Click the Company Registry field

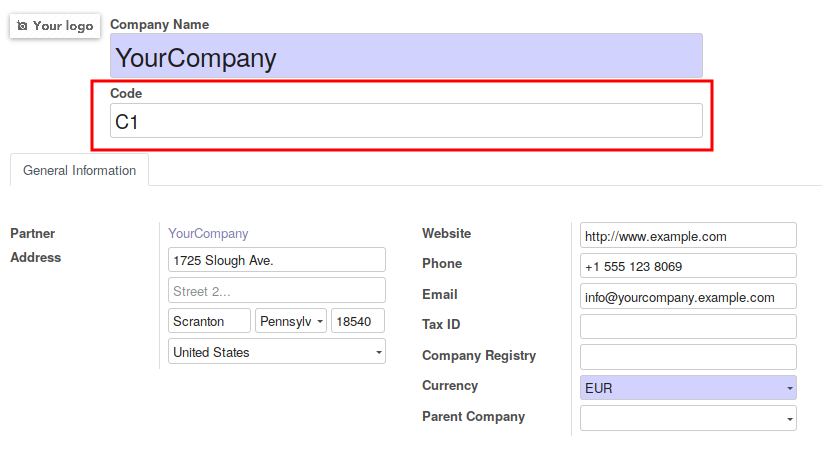coord(688,357)
